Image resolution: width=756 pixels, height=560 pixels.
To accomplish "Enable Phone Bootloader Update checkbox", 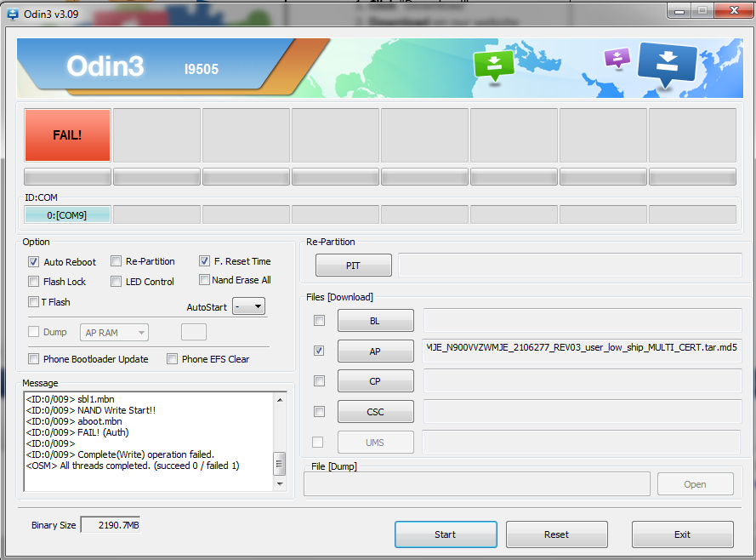I will (x=33, y=359).
